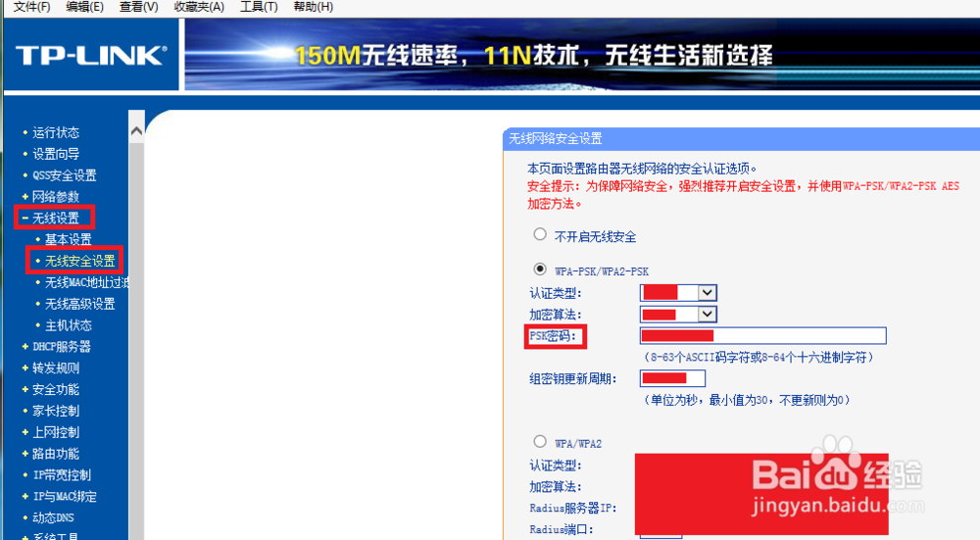Screen dimensions: 980x540
Task: Expand the 上网控制 section
Action: (x=56, y=432)
